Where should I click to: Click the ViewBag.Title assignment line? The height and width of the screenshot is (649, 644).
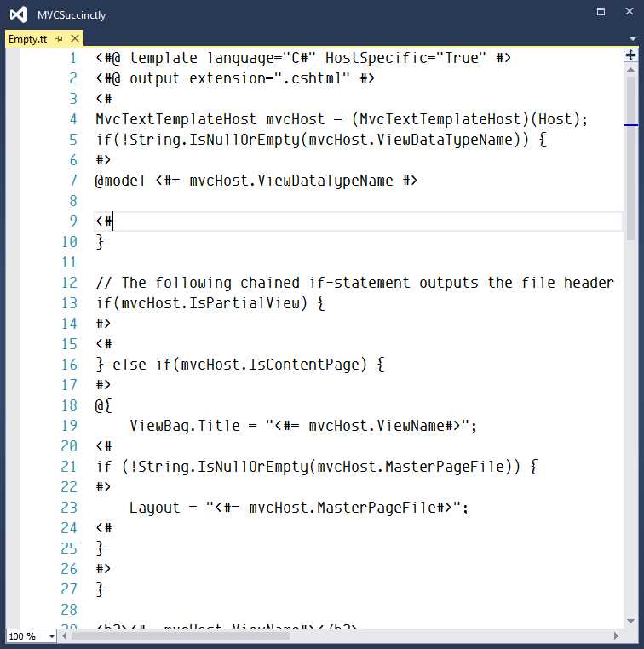pos(303,426)
